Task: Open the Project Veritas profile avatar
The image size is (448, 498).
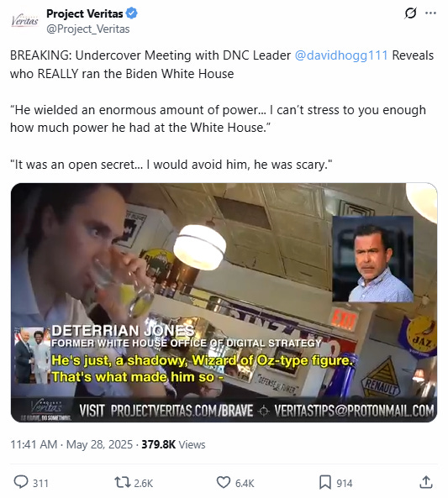Action: point(24,21)
